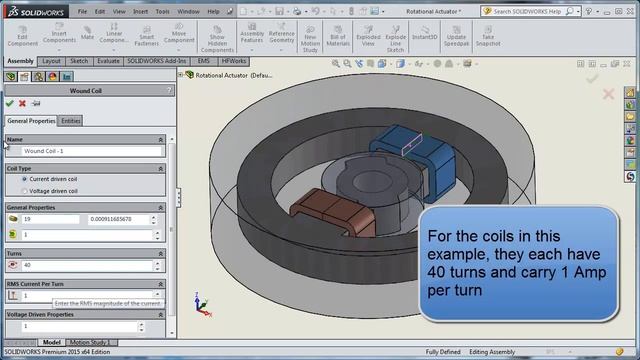Viewport: 640px width, 360px height.
Task: Open the DisplayManager tab icon
Action: (53, 76)
